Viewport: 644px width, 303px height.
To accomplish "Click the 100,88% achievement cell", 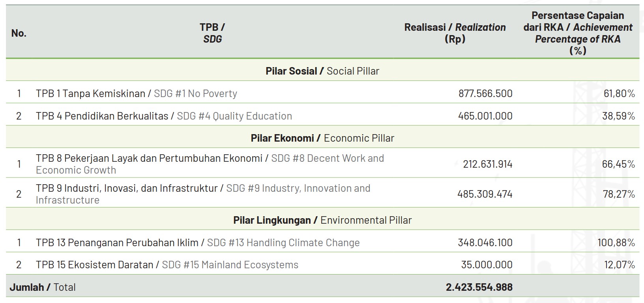I will click(616, 243).
